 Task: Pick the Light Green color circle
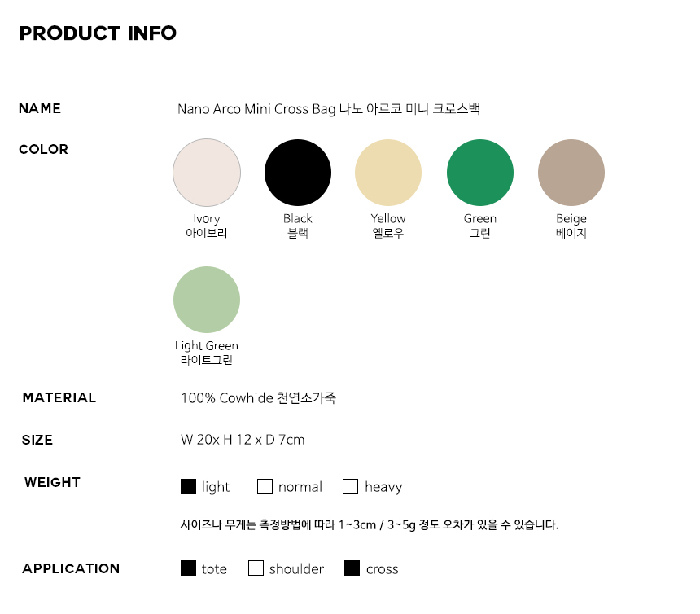(x=207, y=300)
